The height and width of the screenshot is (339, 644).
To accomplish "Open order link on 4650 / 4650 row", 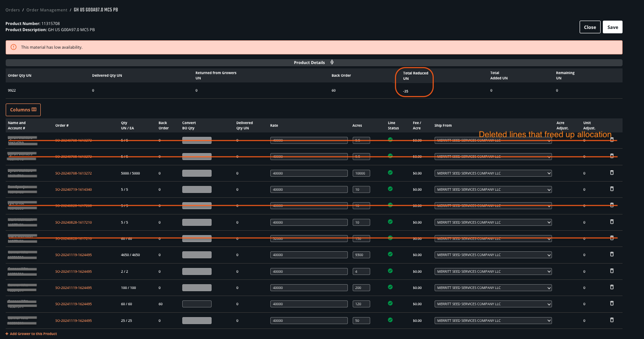I will pyautogui.click(x=74, y=255).
